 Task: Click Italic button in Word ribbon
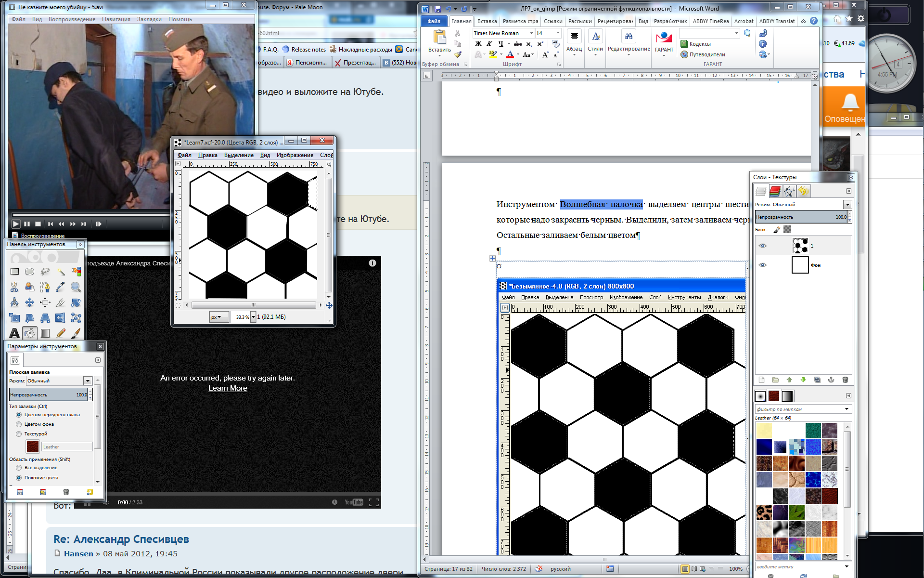(x=489, y=44)
